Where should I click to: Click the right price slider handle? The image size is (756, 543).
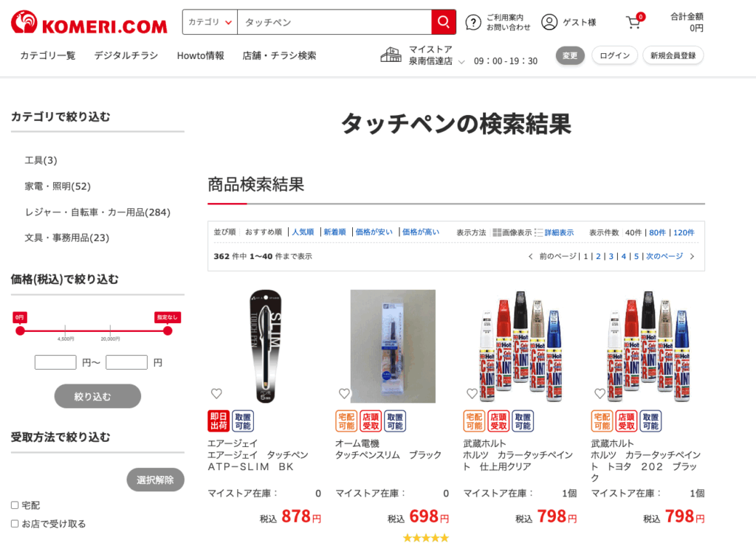click(168, 331)
